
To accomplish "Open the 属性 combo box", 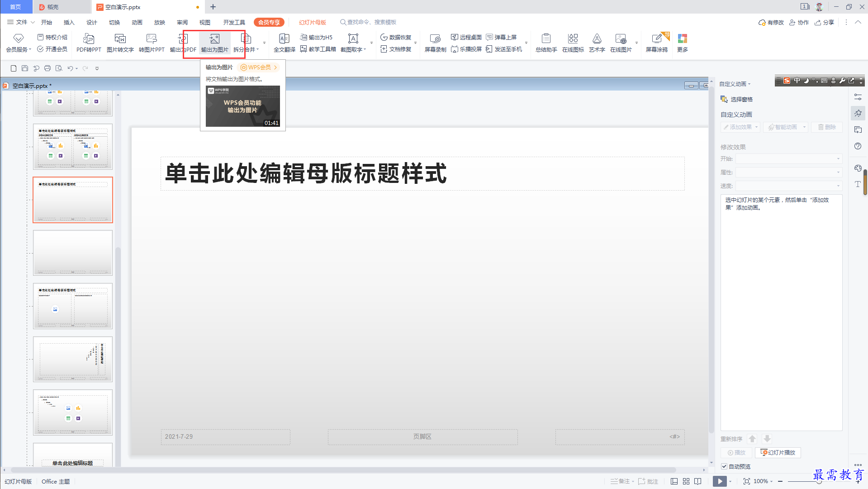I will coord(788,173).
